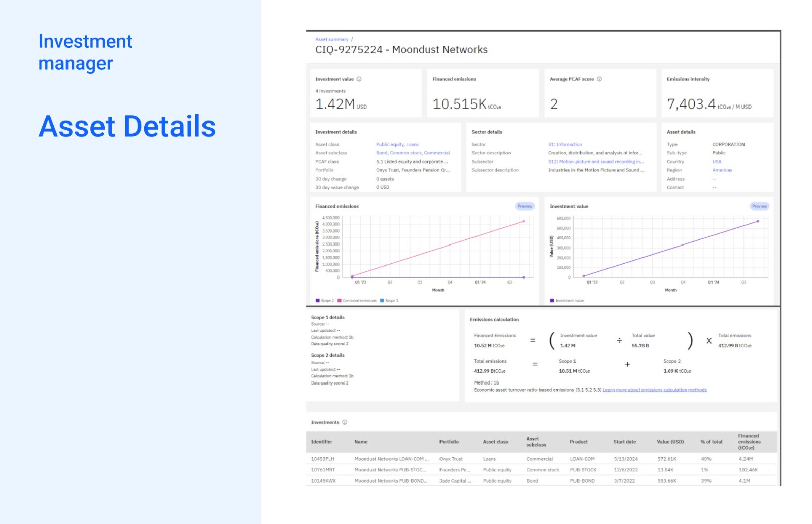Select the Financed emissions chart Preview badge

pyautogui.click(x=525, y=206)
